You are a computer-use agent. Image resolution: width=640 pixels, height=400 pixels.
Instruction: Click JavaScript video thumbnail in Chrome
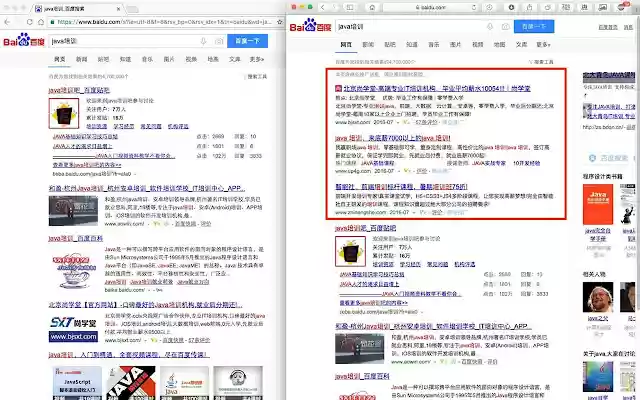tap(77, 383)
